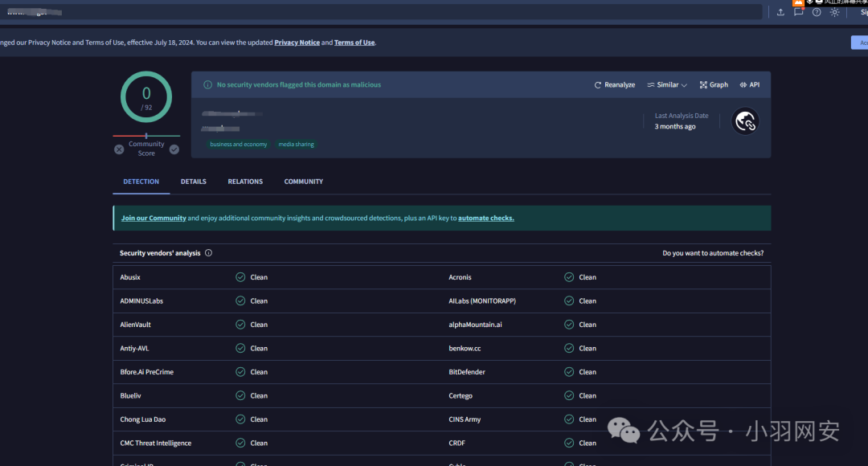
Task: Click the ADMINUSLabs clean check icon
Action: point(240,300)
